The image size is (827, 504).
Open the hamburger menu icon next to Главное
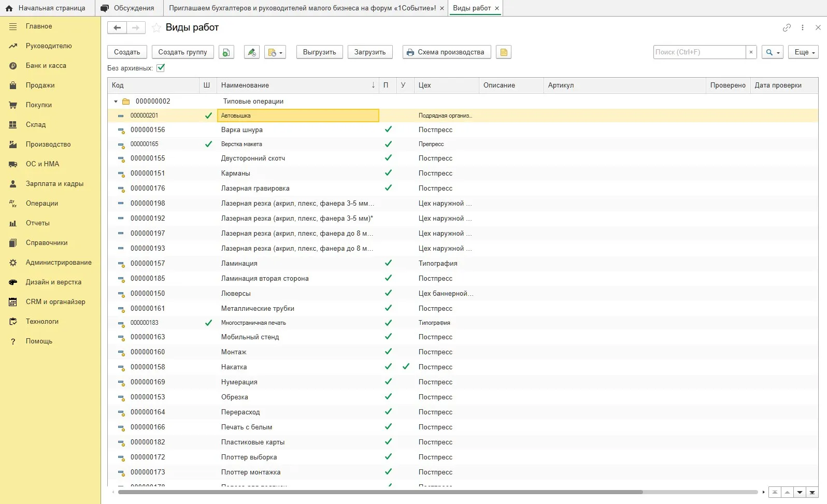[x=13, y=26]
